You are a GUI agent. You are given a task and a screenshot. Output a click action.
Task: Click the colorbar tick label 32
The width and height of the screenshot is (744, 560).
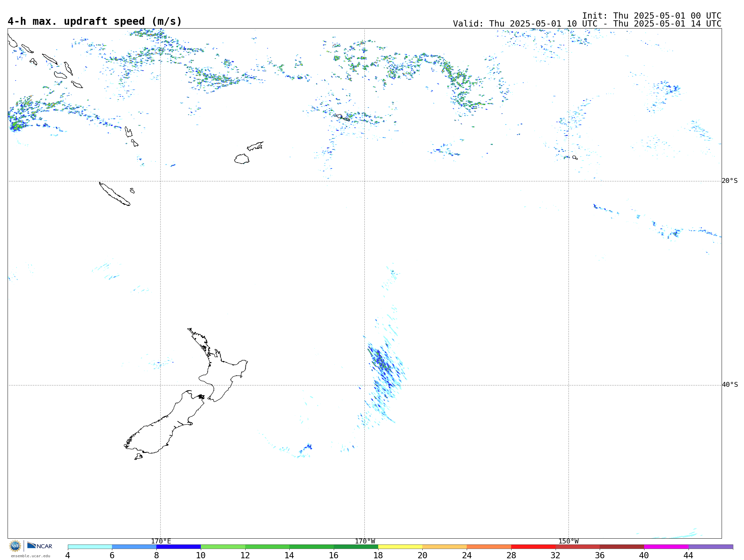(556, 555)
